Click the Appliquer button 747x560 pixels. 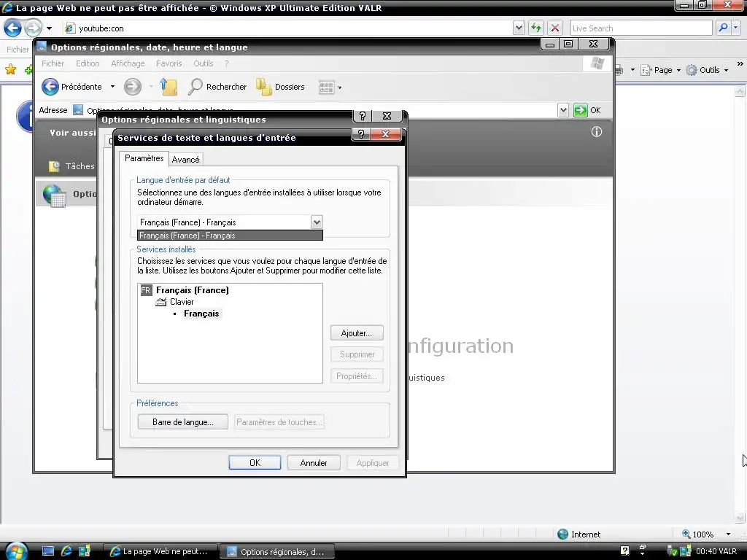(x=373, y=463)
